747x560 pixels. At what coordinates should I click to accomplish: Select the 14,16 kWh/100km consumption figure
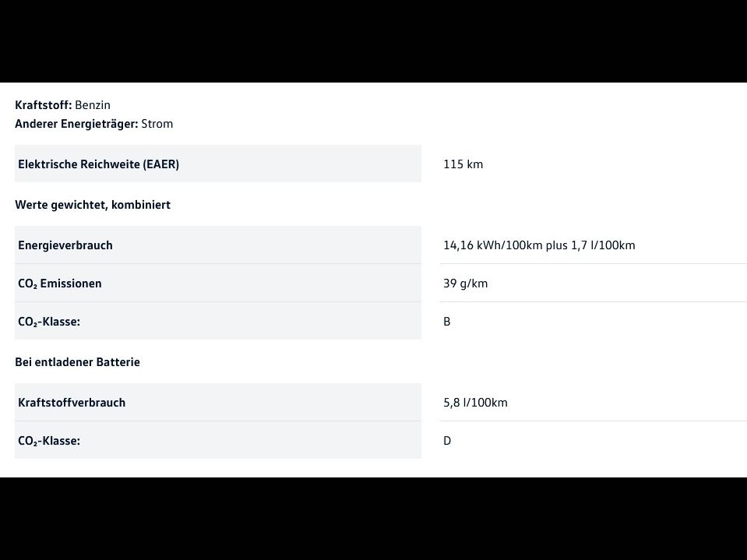click(x=492, y=245)
